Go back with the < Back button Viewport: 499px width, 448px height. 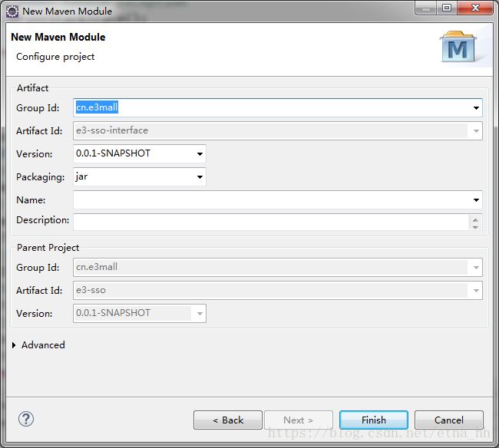[228, 420]
